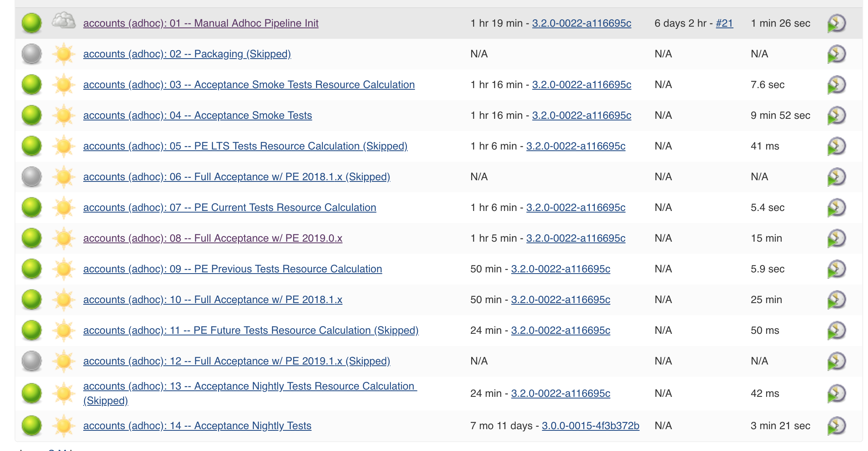Open last failure build #21 link

(724, 23)
